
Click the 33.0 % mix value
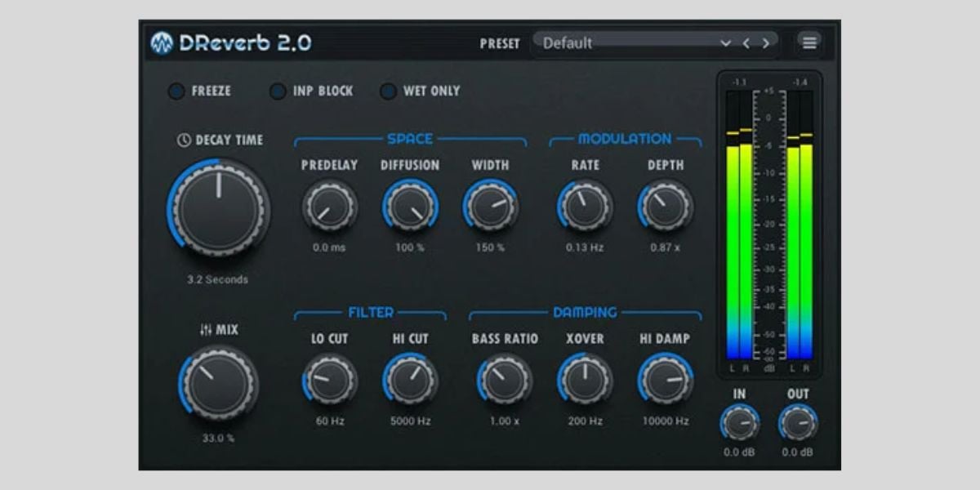(218, 438)
